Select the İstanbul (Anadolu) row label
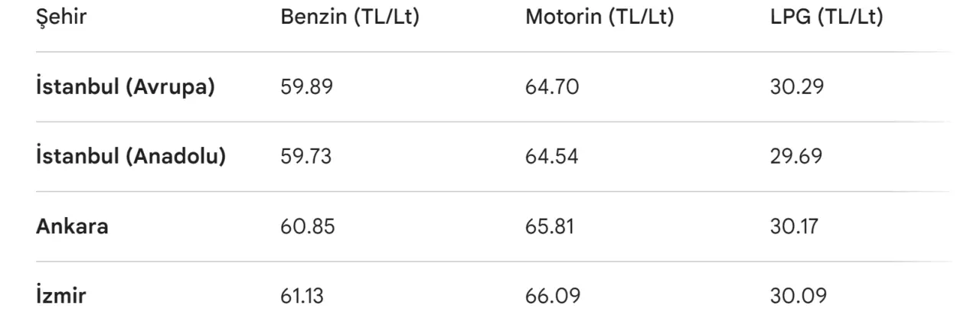The height and width of the screenshot is (325, 980). (131, 157)
